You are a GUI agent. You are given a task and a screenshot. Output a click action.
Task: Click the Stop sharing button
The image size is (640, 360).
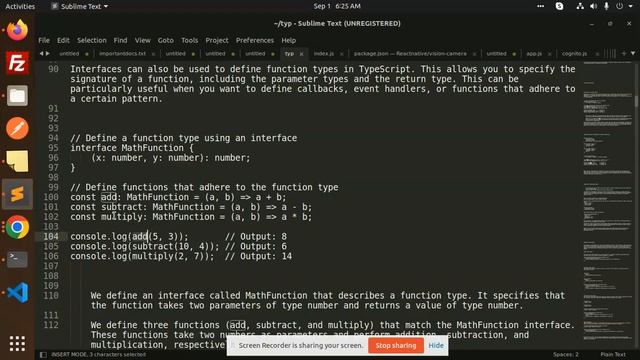pyautogui.click(x=396, y=345)
